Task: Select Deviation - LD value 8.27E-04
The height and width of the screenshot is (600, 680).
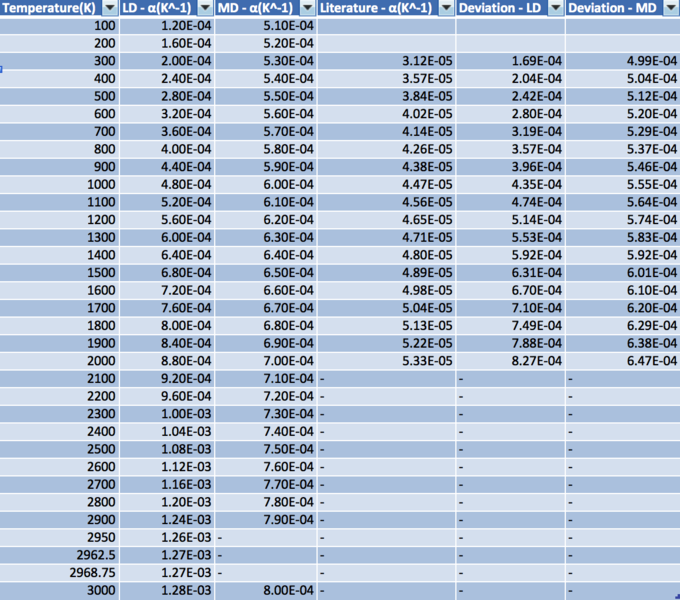Action: click(x=510, y=361)
